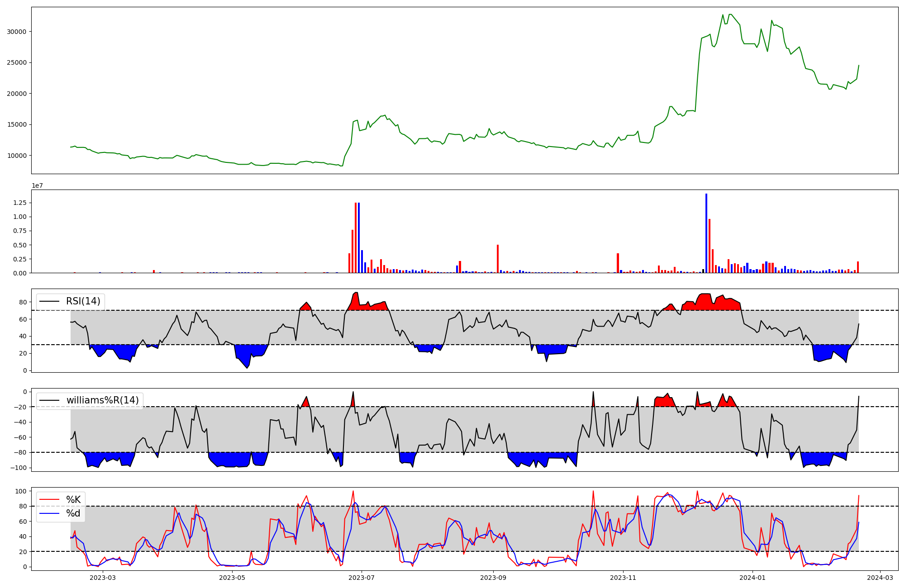Click the tall red volume bar in early September

click(x=498, y=259)
